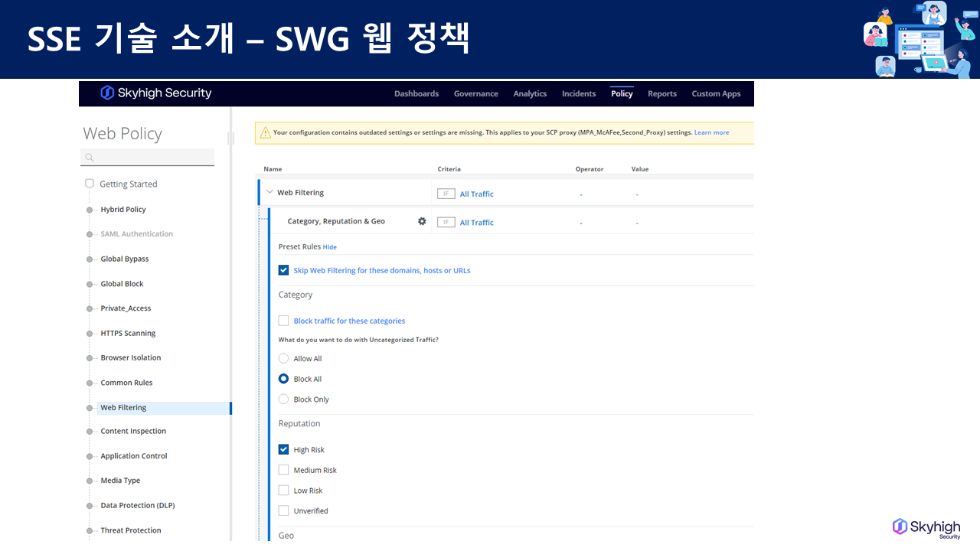Enable Block traffic for these categories checkbox
This screenshot has width=980, height=551.
coord(284,321)
